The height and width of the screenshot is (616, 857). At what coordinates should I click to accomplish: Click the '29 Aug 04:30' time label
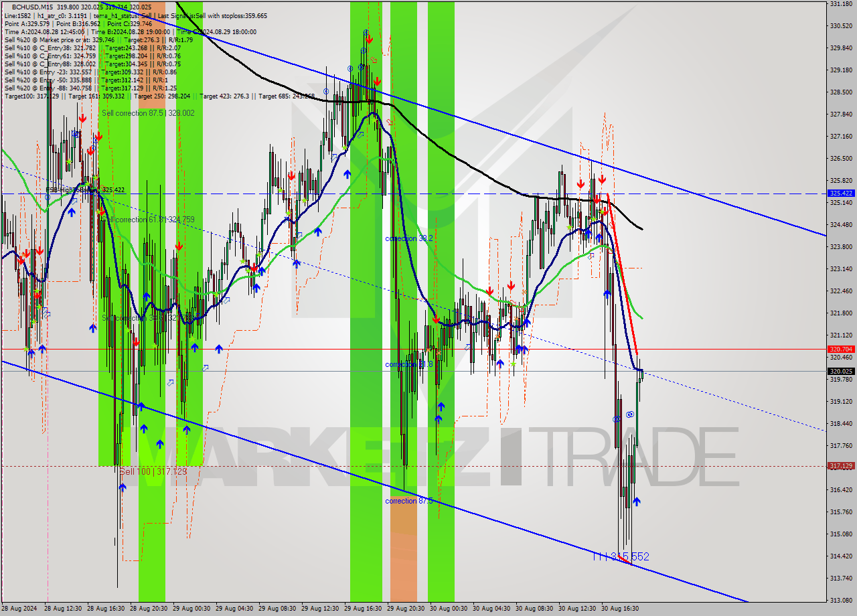coord(234,609)
